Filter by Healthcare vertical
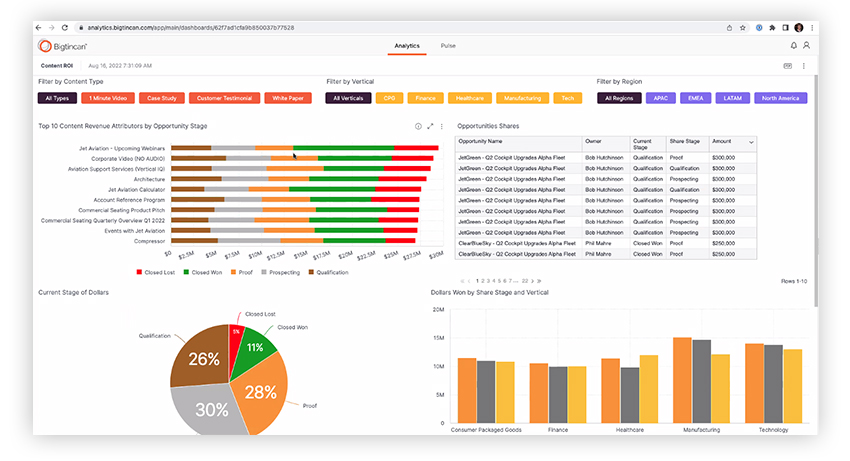Image resolution: width=850 pixels, height=461 pixels. 469,98
